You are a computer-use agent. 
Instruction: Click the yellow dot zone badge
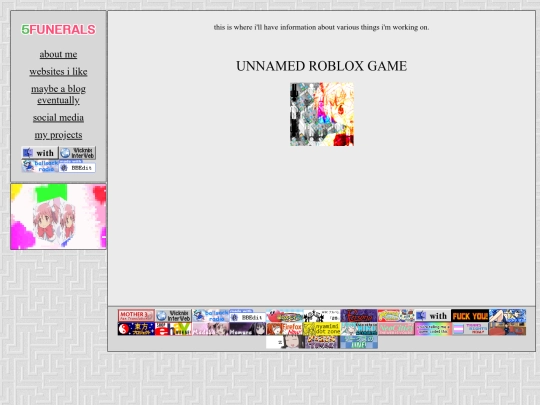pos(322,329)
